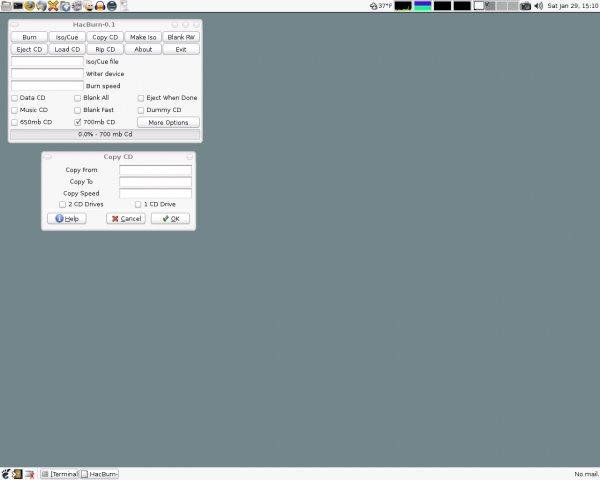Click the screenshot camera icon in panel
The width and height of the screenshot is (600, 480).
pyautogui.click(x=527, y=5)
